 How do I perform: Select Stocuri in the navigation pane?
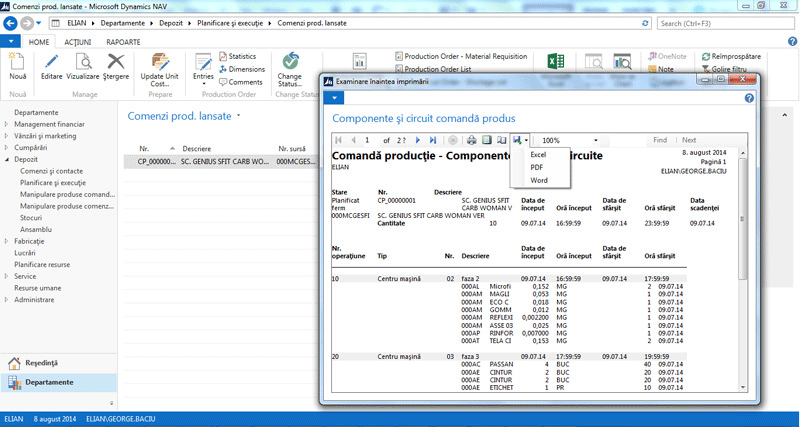31,218
